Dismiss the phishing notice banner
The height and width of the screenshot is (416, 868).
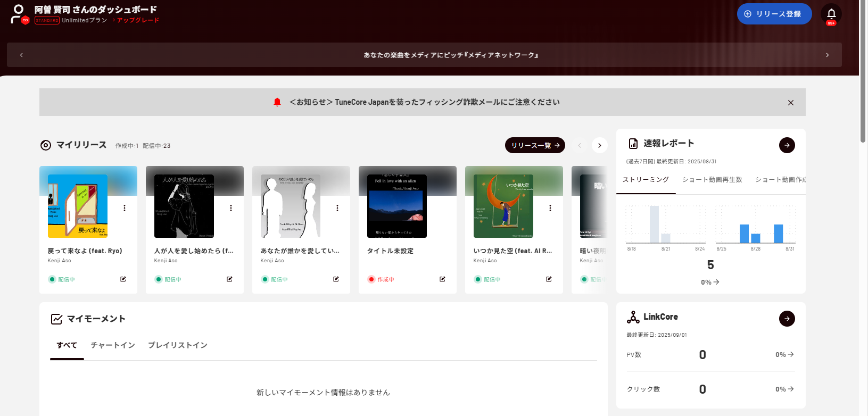(x=790, y=103)
